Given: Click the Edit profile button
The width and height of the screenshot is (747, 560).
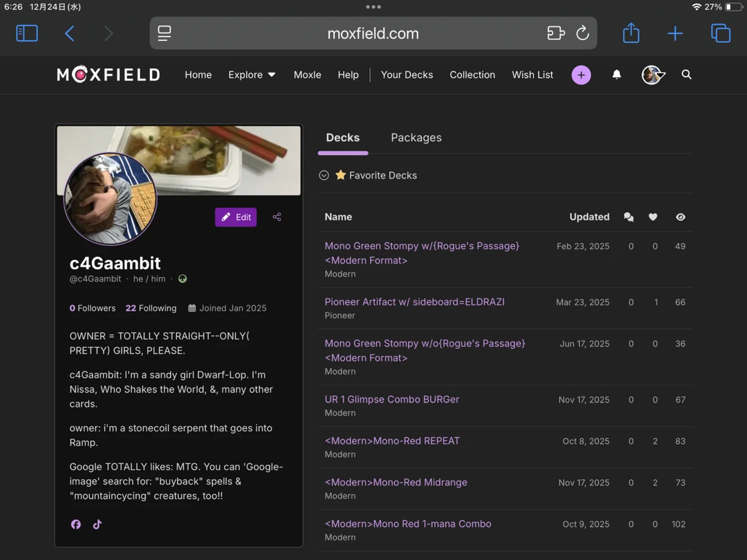Looking at the screenshot, I should tap(236, 217).
